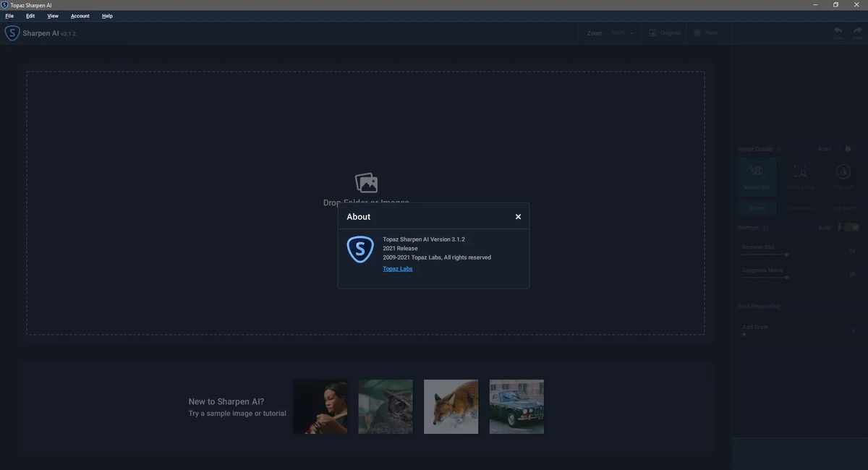Click the Remove Blur value field
Viewport: 868px width, 470px height.
tap(851, 251)
